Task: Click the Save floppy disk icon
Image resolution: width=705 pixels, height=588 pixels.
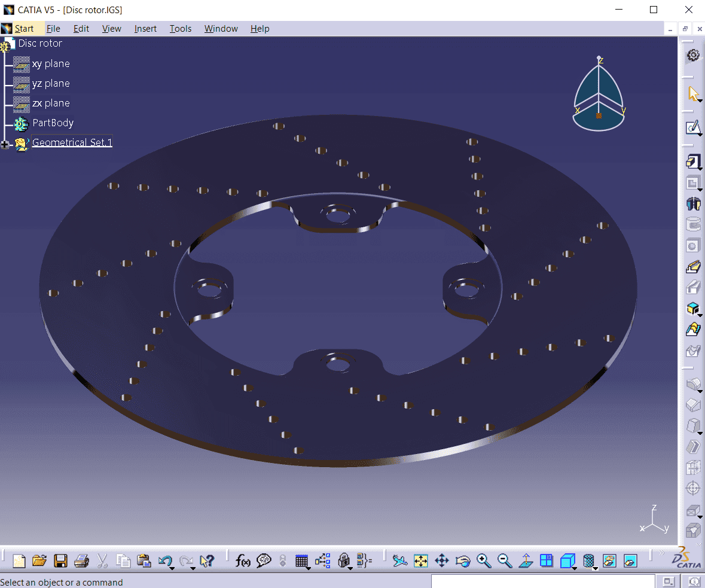Action: [x=60, y=560]
